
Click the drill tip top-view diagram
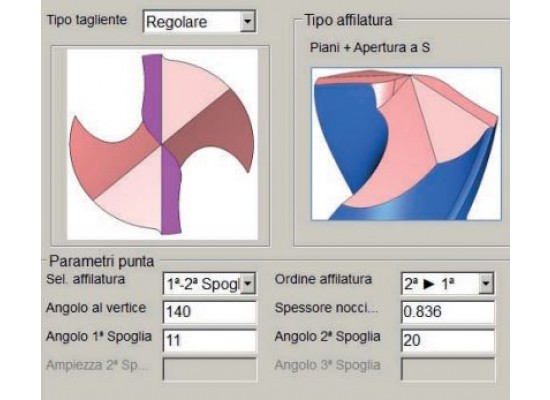(x=162, y=145)
